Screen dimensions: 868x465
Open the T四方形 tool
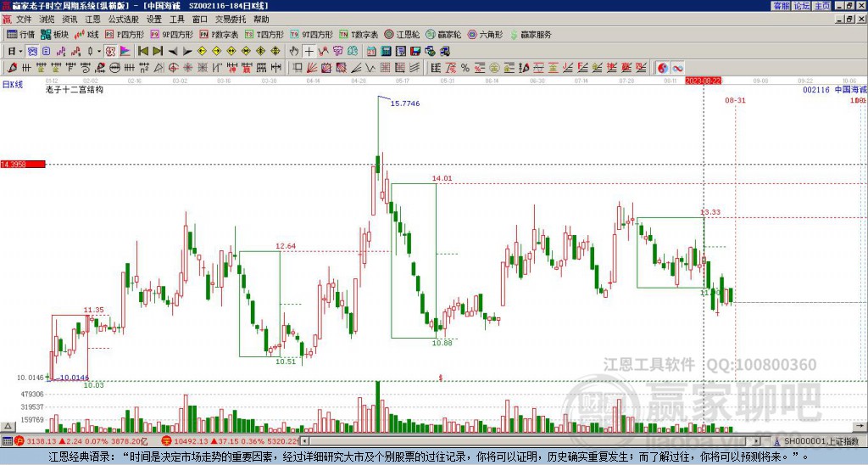point(264,34)
